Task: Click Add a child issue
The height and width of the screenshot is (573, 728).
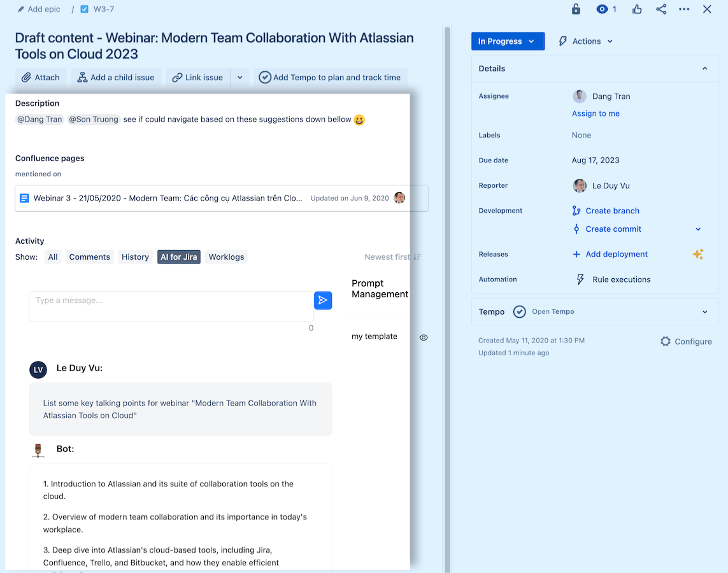Action: pyautogui.click(x=116, y=78)
